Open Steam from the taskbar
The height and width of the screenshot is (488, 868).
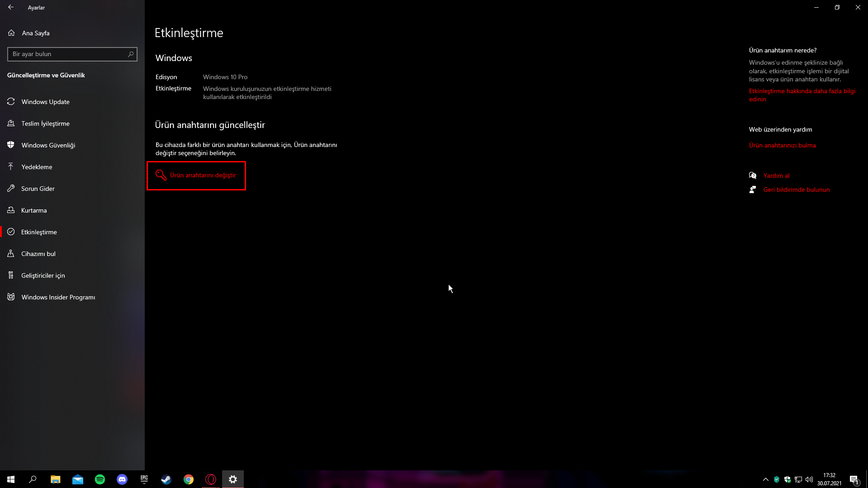pos(166,479)
